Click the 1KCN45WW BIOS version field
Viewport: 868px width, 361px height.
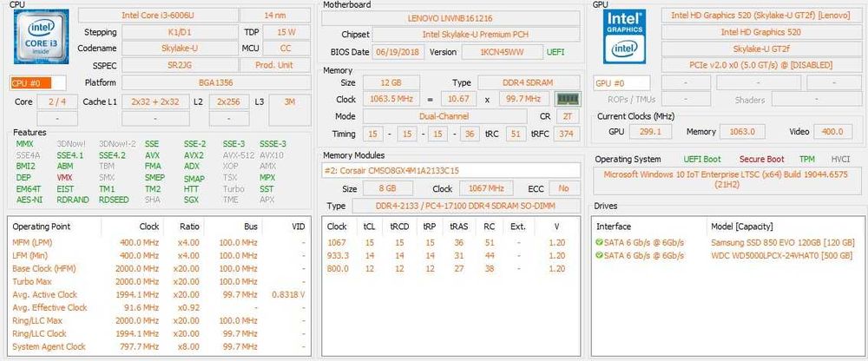click(x=502, y=52)
